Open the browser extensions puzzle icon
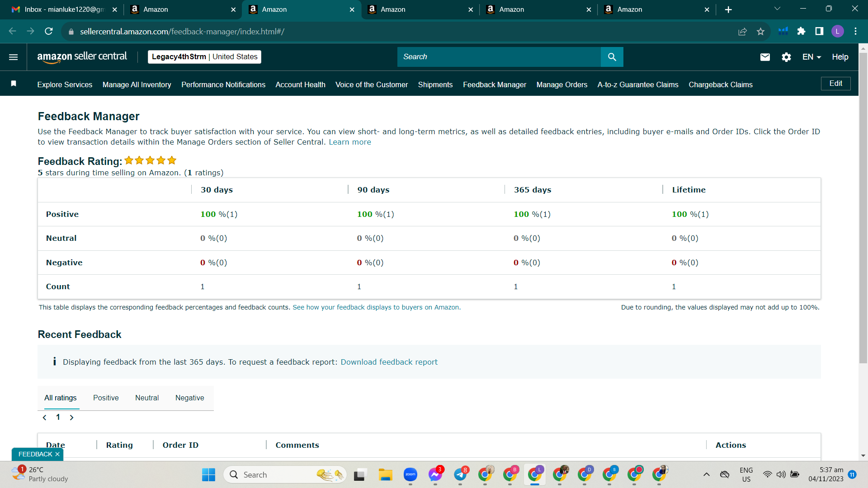This screenshot has width=868, height=488. tap(801, 31)
